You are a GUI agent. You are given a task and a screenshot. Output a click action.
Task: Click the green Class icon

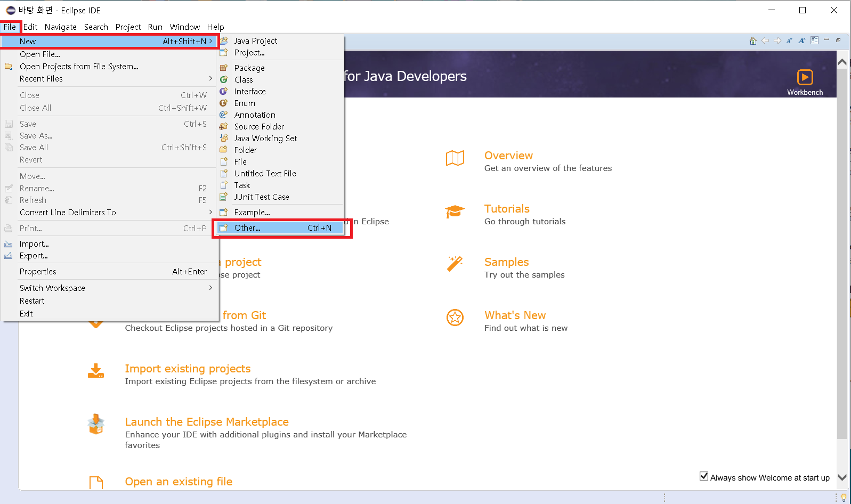(224, 79)
